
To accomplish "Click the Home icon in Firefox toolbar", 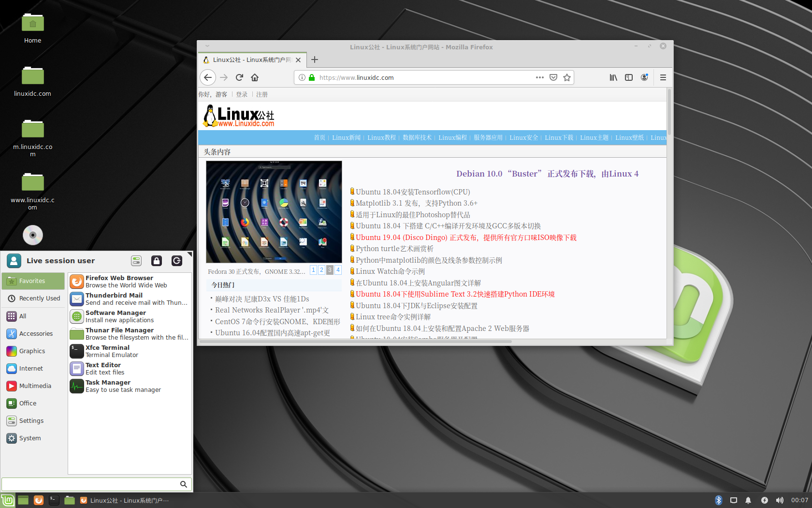I will point(255,77).
